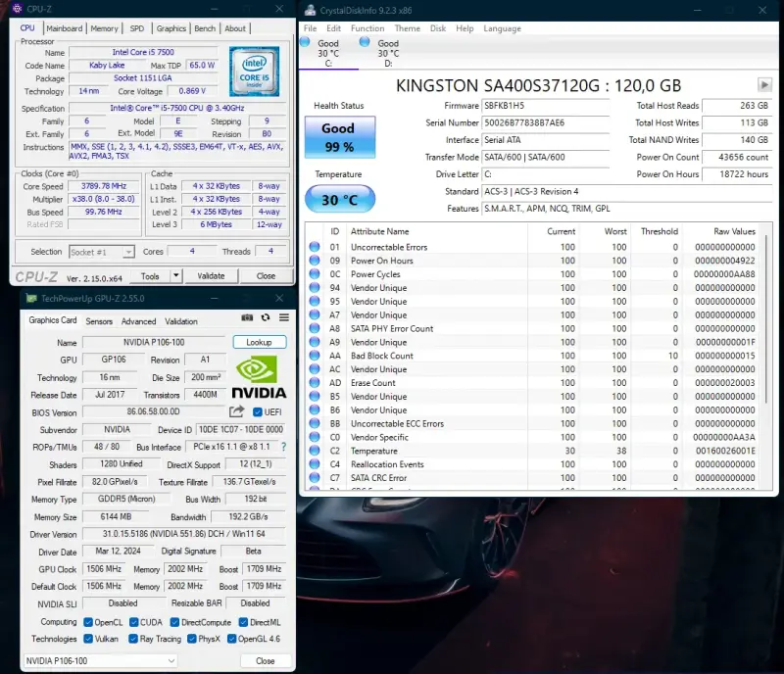This screenshot has height=674, width=784.
Task: Click the Bus Interface question mark icon
Action: (x=283, y=447)
